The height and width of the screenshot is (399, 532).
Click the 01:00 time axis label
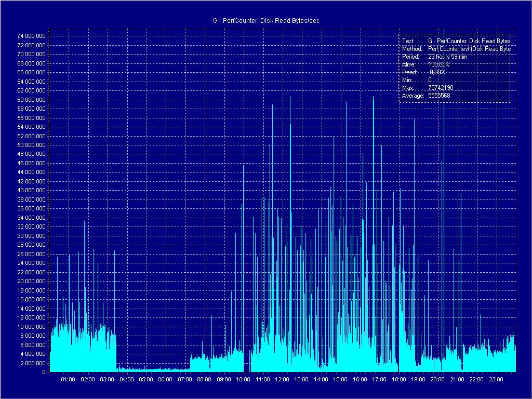(x=69, y=379)
